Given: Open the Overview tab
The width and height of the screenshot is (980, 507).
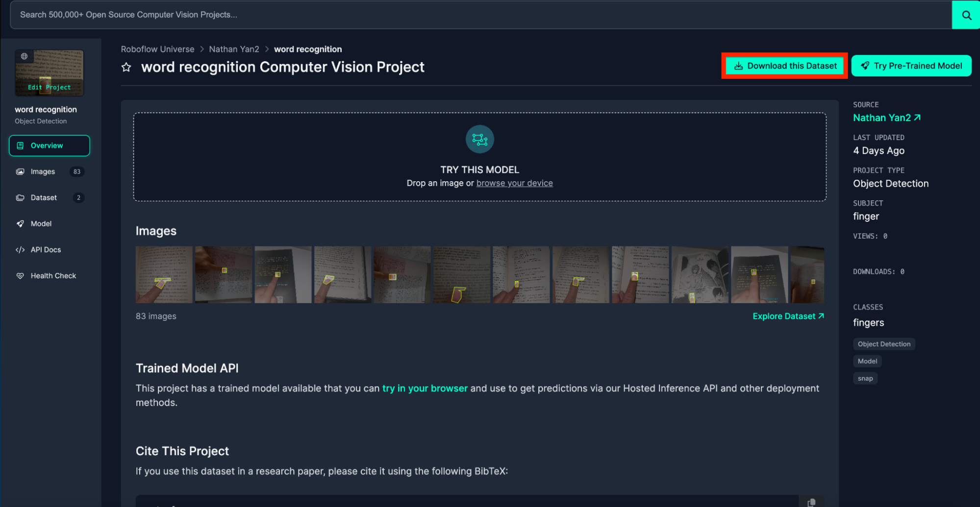Looking at the screenshot, I should click(50, 145).
